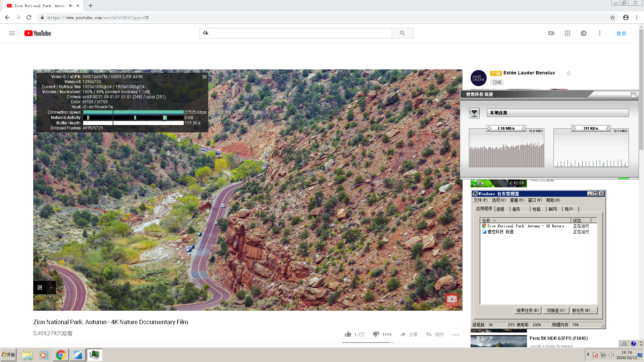Close the stats for nerds overlay
This screenshot has width=644, height=362.
[204, 77]
